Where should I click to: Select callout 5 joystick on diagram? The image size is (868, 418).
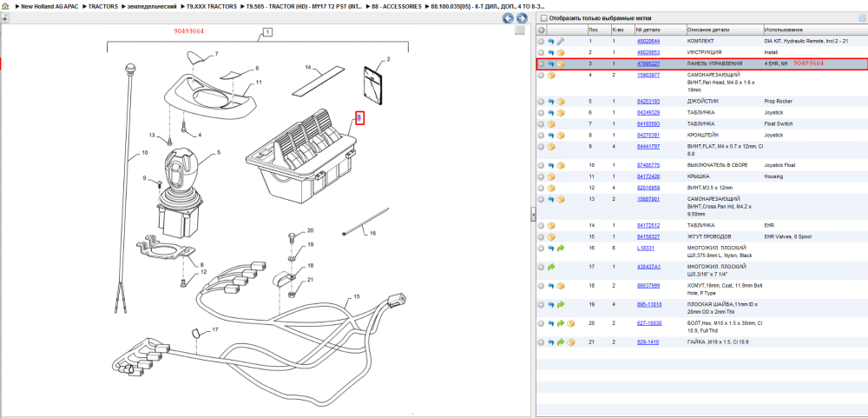pos(218,152)
